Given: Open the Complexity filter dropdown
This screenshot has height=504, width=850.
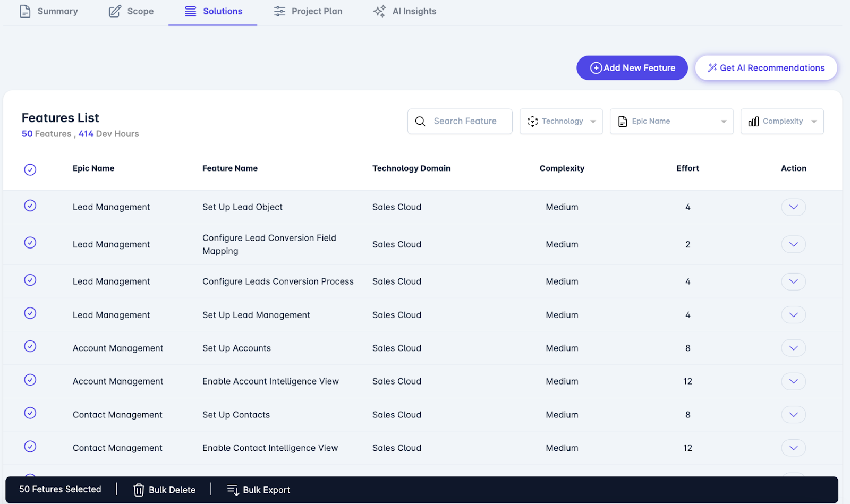Looking at the screenshot, I should click(782, 122).
